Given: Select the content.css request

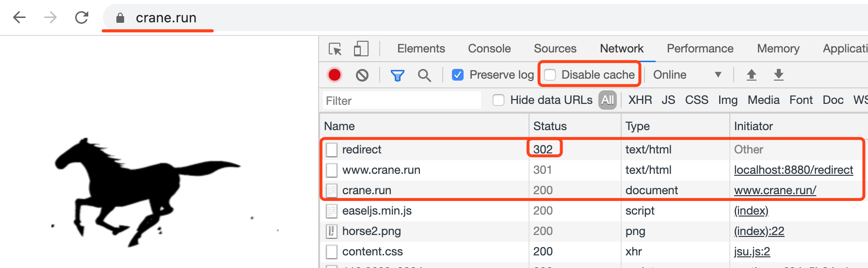Looking at the screenshot, I should pos(594,251).
